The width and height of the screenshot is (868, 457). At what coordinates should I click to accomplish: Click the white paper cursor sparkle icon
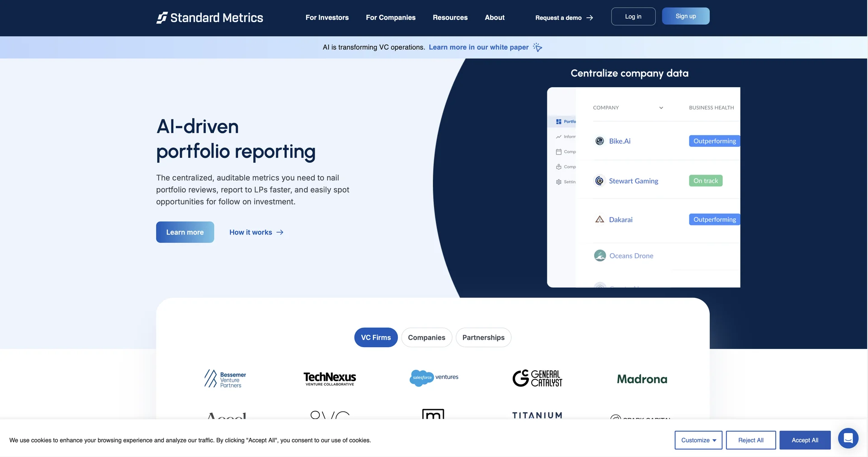[x=538, y=47]
